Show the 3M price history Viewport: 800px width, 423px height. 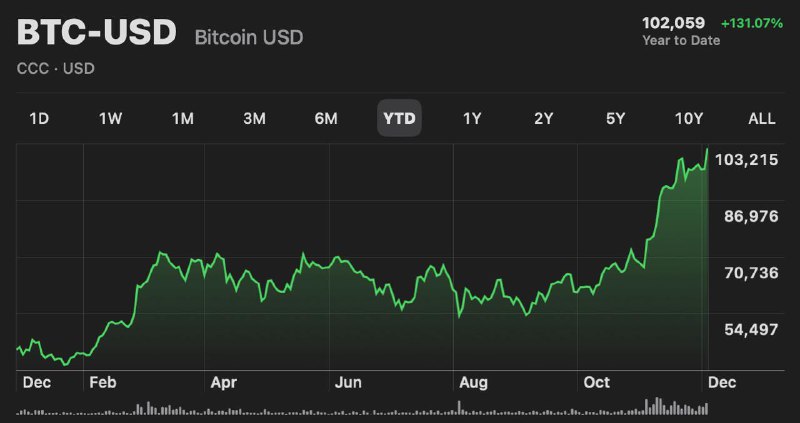(254, 118)
